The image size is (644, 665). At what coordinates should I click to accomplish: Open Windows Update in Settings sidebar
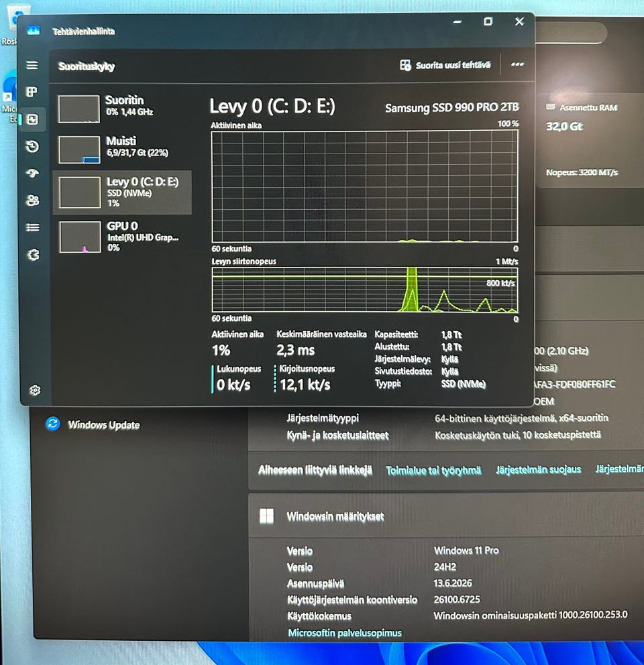(x=103, y=424)
